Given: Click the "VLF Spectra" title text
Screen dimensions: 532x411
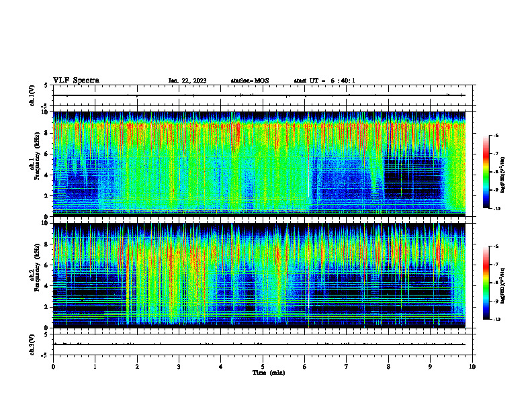Looking at the screenshot, I should pyautogui.click(x=76, y=81).
